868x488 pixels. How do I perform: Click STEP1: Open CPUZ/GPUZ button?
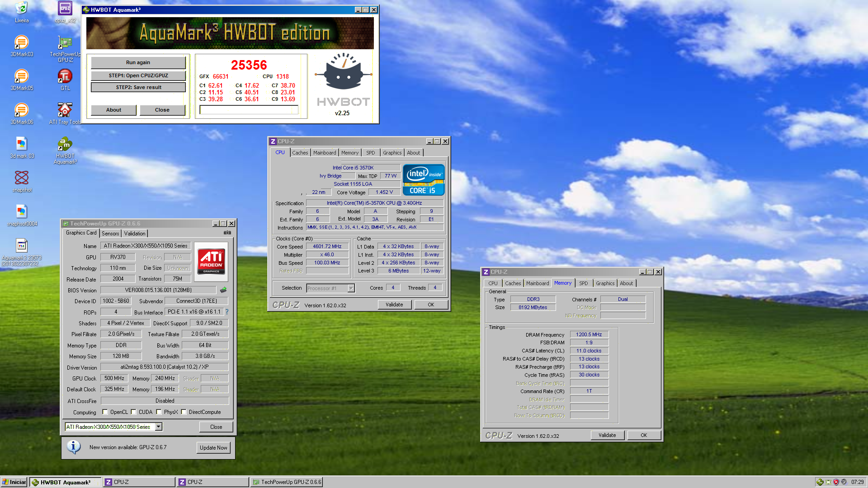[138, 75]
